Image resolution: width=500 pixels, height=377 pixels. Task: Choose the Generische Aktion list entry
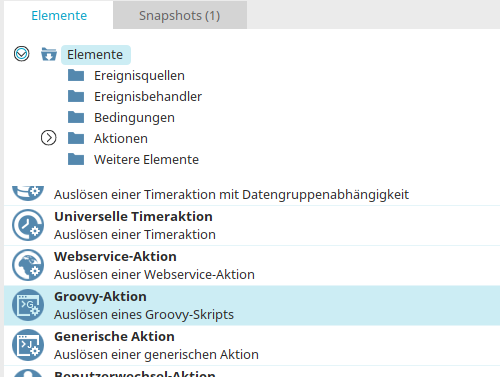pos(252,345)
